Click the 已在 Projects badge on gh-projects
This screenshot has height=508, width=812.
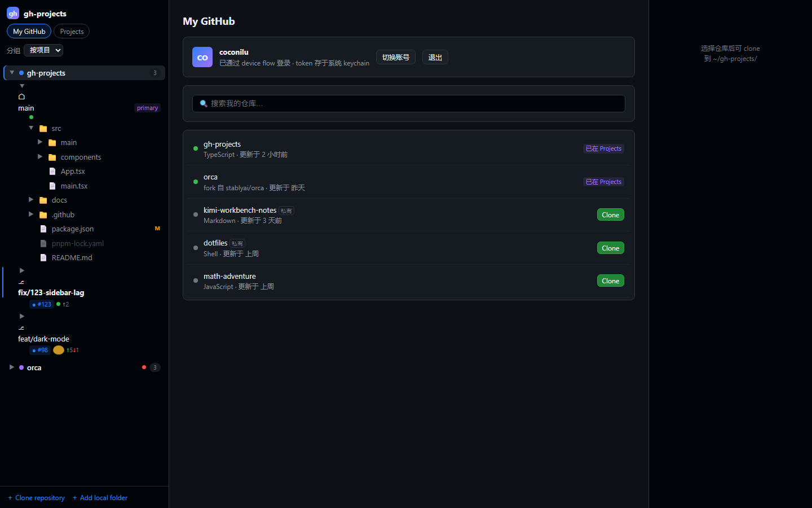click(603, 148)
